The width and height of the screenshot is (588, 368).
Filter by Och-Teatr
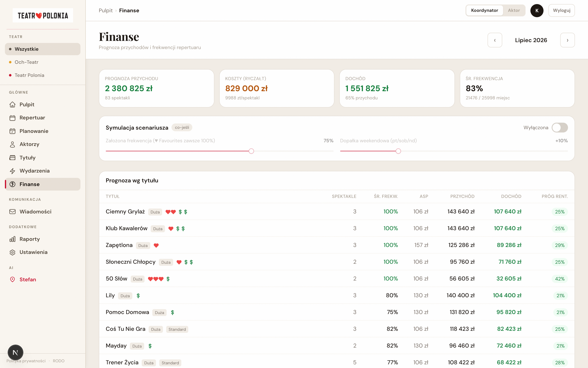(x=42, y=62)
